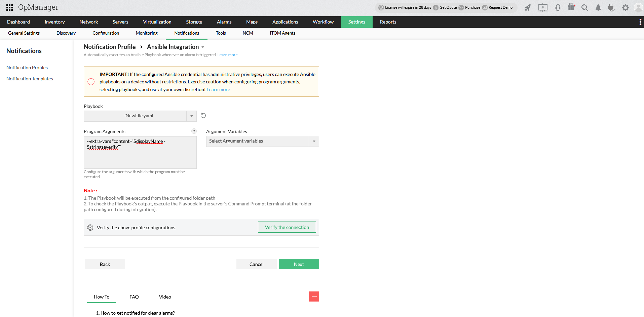
Task: Click the Get Quote link
Action: [448, 7]
